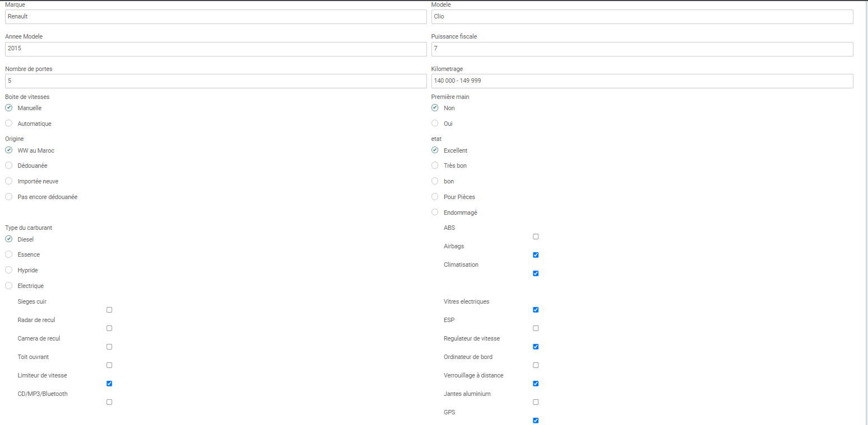Enable the Camera de recul checkbox
Image resolution: width=868 pixels, height=425 pixels.
109,346
